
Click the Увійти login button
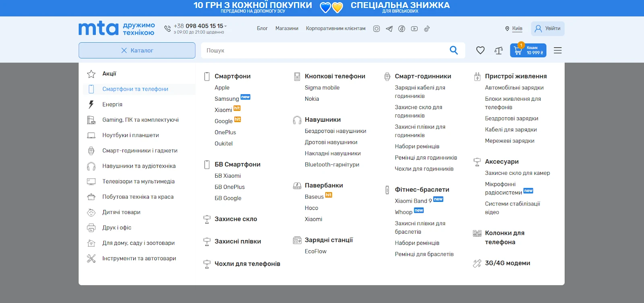(547, 29)
